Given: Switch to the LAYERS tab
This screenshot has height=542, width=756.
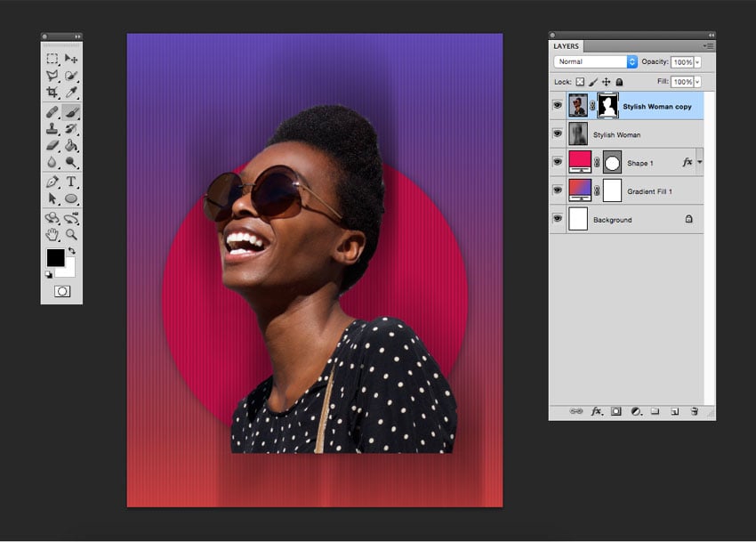Looking at the screenshot, I should (566, 46).
